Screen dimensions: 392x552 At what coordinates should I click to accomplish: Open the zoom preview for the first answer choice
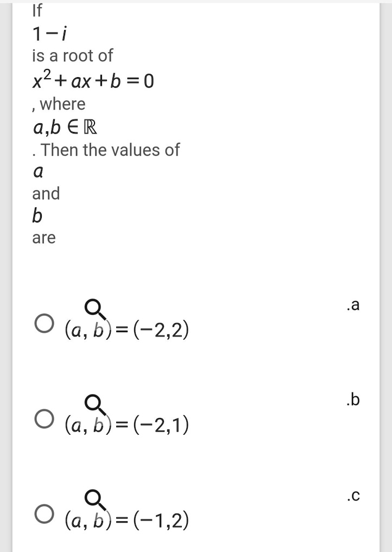pos(92,308)
